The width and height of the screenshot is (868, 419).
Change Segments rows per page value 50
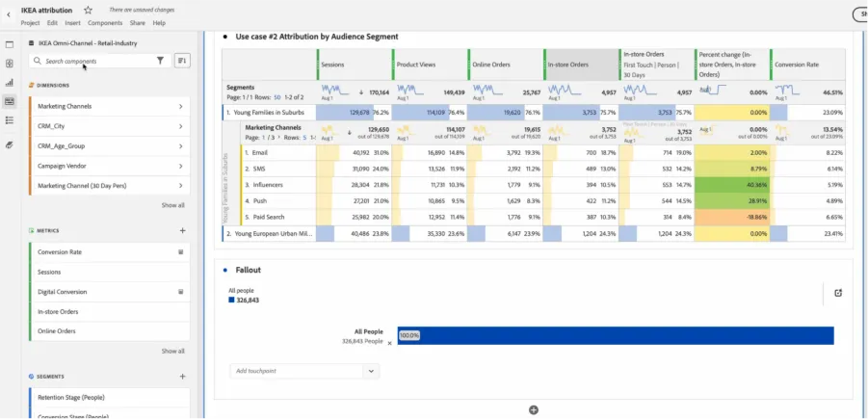[276, 97]
